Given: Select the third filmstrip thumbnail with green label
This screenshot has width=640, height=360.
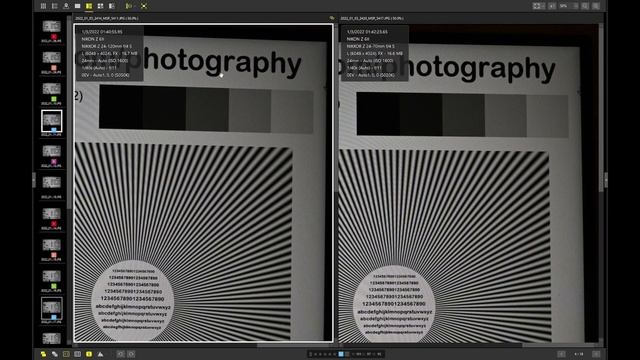Looking at the screenshot, I should (51, 89).
